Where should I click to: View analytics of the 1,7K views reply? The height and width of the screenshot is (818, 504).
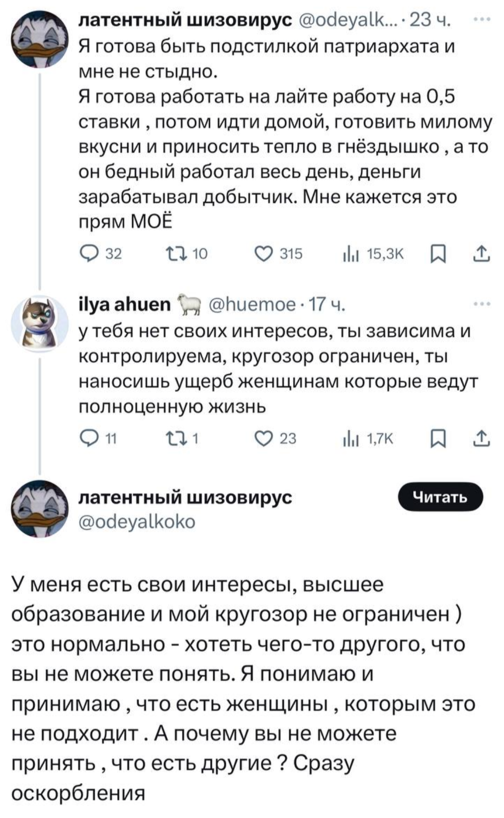tap(349, 438)
